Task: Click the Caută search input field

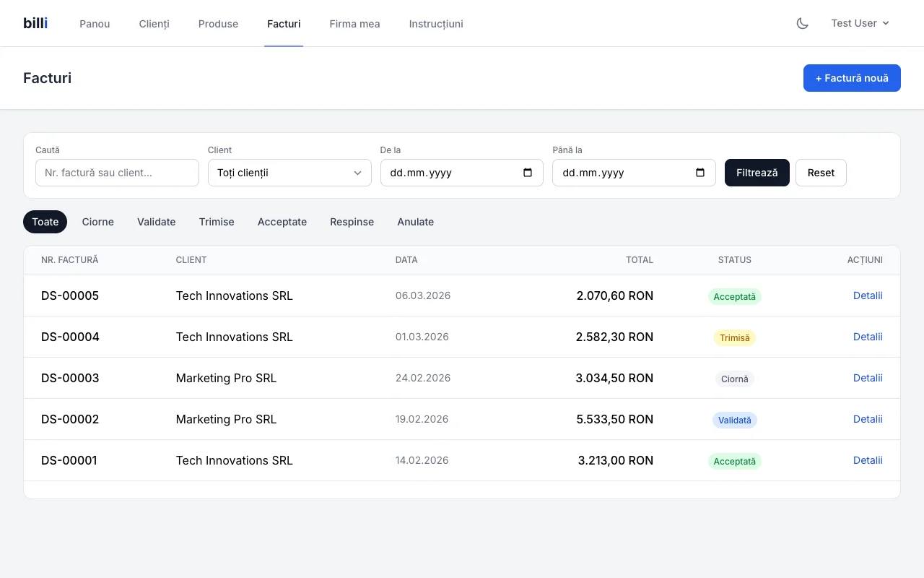Action: pyautogui.click(x=117, y=173)
